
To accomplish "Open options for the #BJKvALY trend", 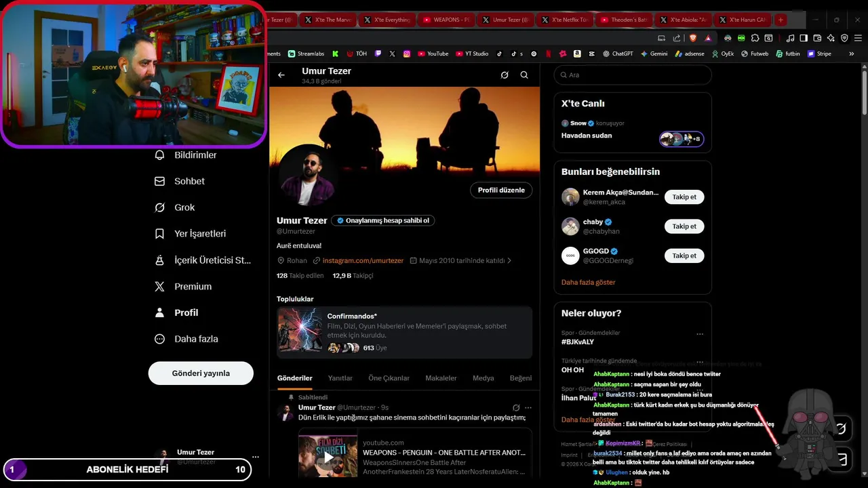I will (x=700, y=333).
